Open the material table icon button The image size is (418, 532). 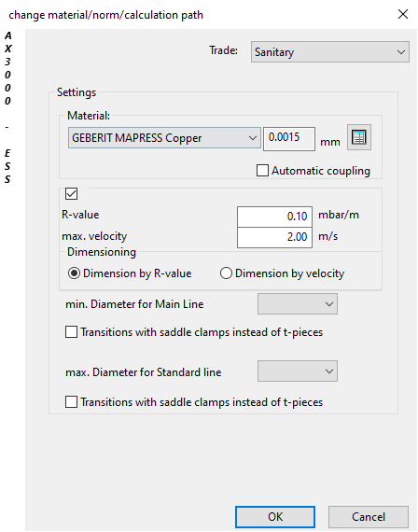(359, 137)
